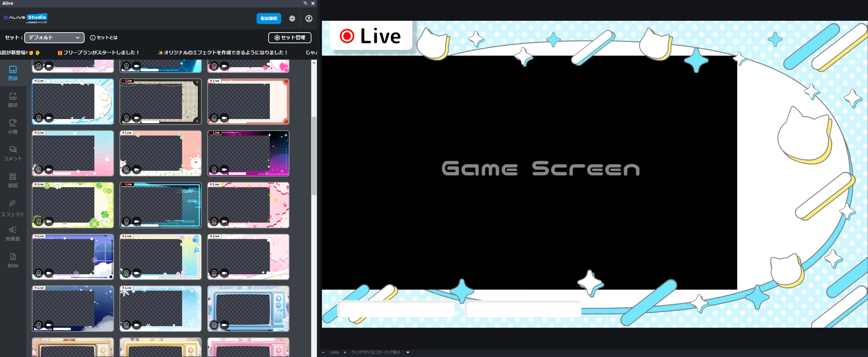Screen dimensions: 868x357
Task: Open the 前景 (foreground) panel
Action: (x=13, y=100)
